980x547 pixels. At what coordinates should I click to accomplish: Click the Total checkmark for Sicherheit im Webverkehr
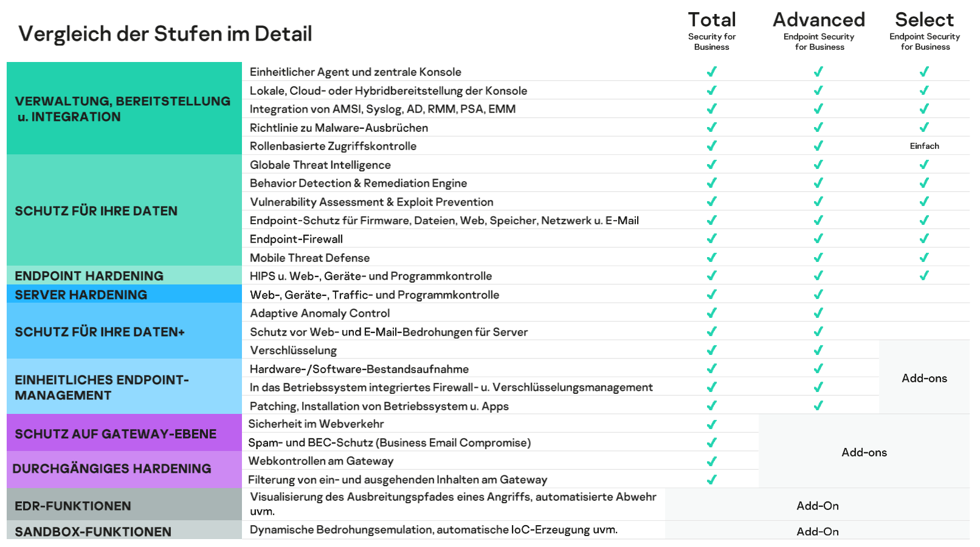click(711, 424)
